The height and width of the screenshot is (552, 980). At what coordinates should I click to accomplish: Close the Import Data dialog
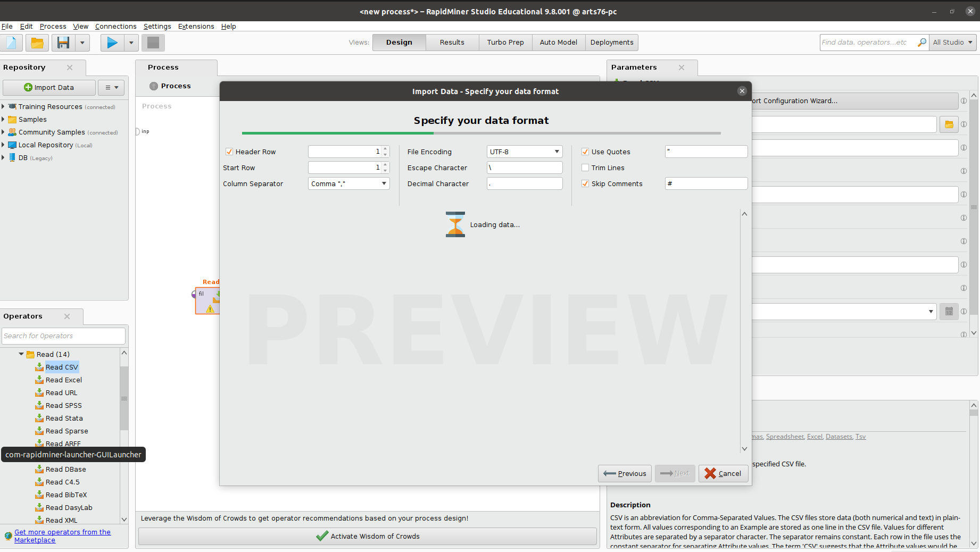[742, 91]
